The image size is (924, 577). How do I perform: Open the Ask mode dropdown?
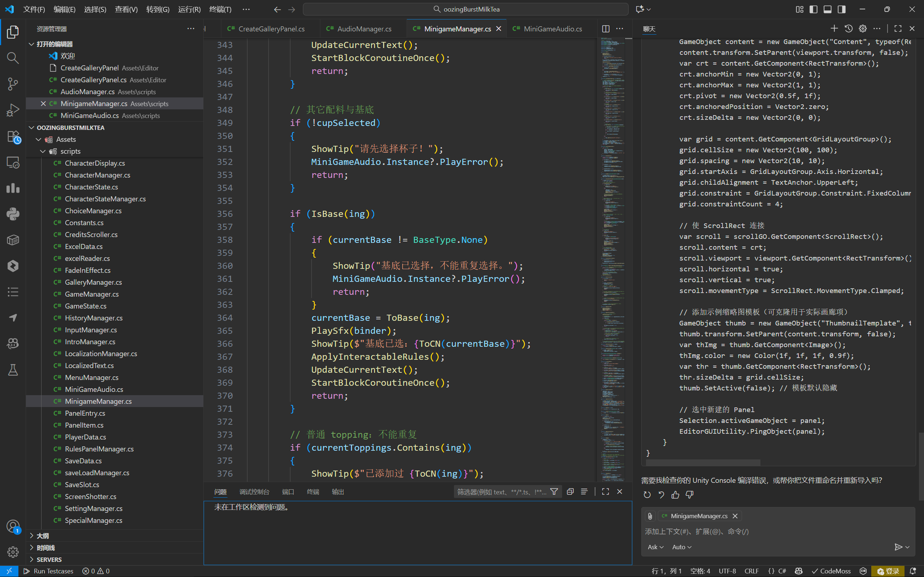coord(655,547)
